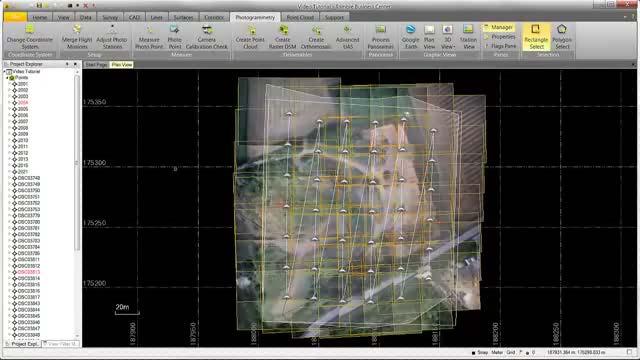Select point 2004 in tree
This screenshot has height=360, width=640.
click(x=23, y=103)
